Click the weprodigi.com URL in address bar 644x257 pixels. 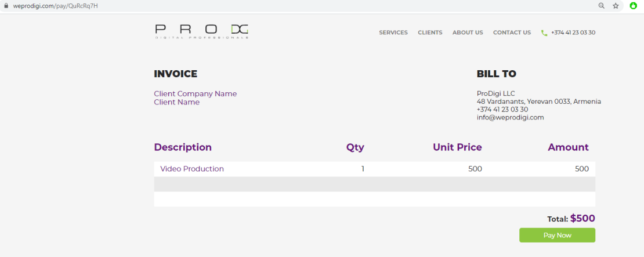point(51,6)
